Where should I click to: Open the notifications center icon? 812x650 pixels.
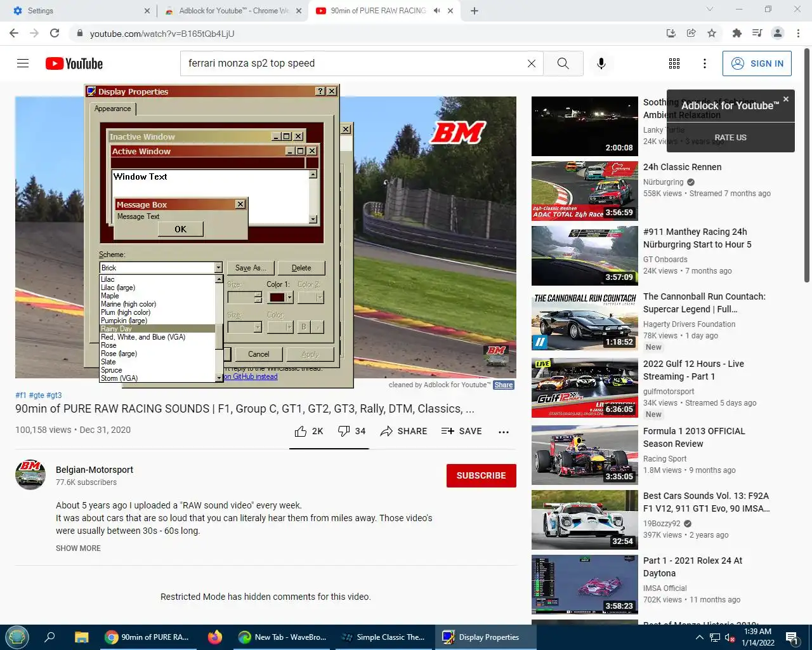coord(792,637)
